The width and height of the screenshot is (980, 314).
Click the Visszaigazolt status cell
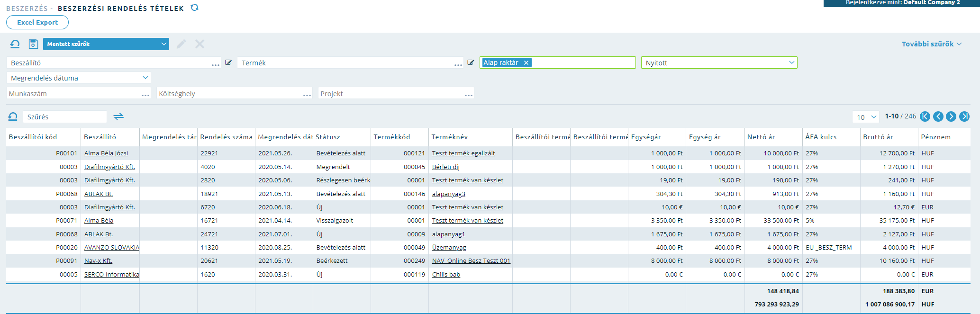(x=342, y=220)
